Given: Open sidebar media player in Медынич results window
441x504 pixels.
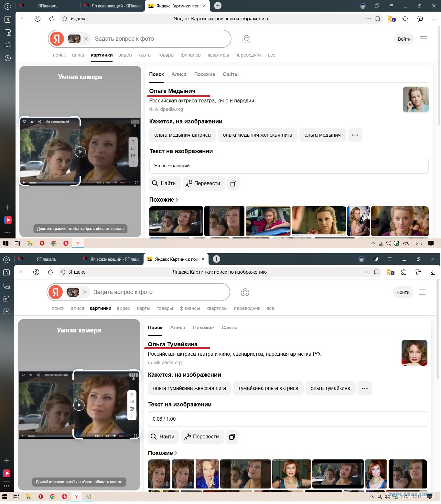Looking at the screenshot, I should (x=8, y=6).
